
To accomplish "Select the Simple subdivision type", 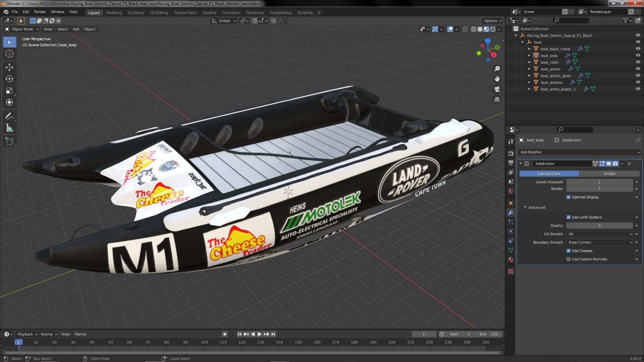I will [609, 174].
